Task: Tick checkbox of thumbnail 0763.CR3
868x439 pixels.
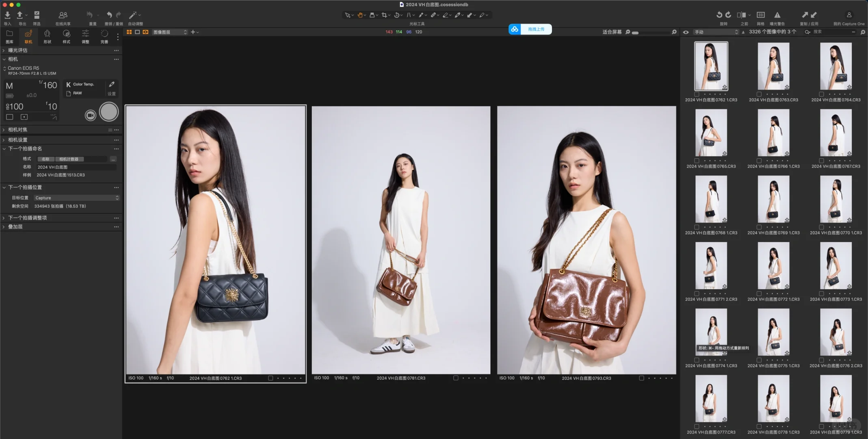Action: [x=759, y=94]
